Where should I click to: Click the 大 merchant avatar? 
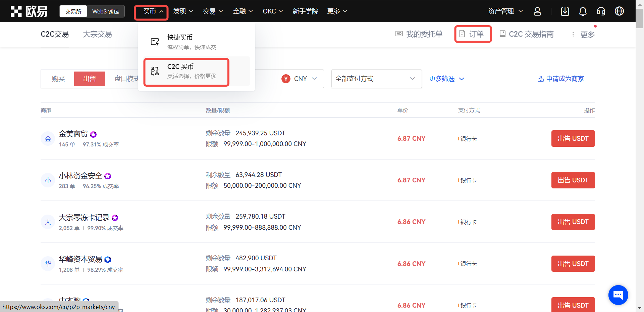pyautogui.click(x=48, y=222)
